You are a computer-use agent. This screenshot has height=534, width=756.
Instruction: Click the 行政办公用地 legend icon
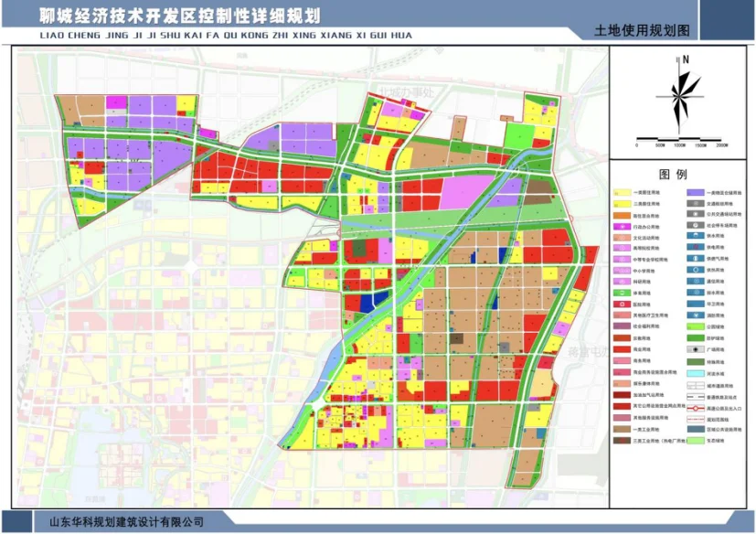pos(623,226)
